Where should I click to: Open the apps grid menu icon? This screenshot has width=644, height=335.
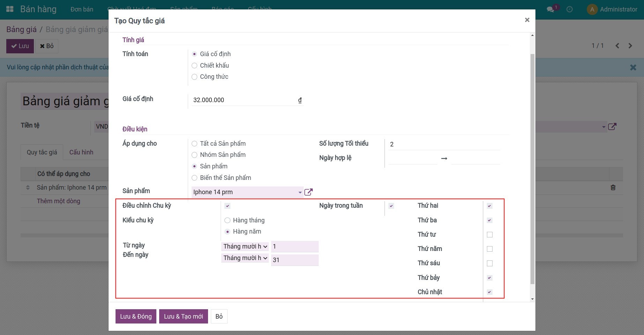[10, 9]
